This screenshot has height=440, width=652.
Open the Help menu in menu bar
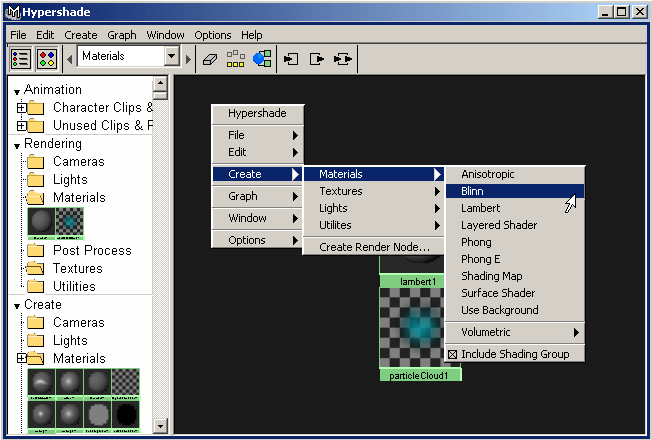252,35
